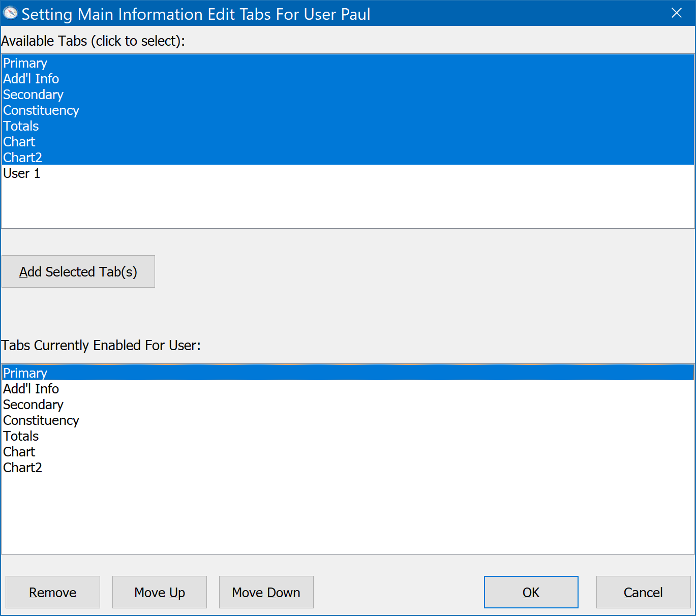Close the Edit Tabs dialog
This screenshot has height=616, width=696.
[x=676, y=13]
